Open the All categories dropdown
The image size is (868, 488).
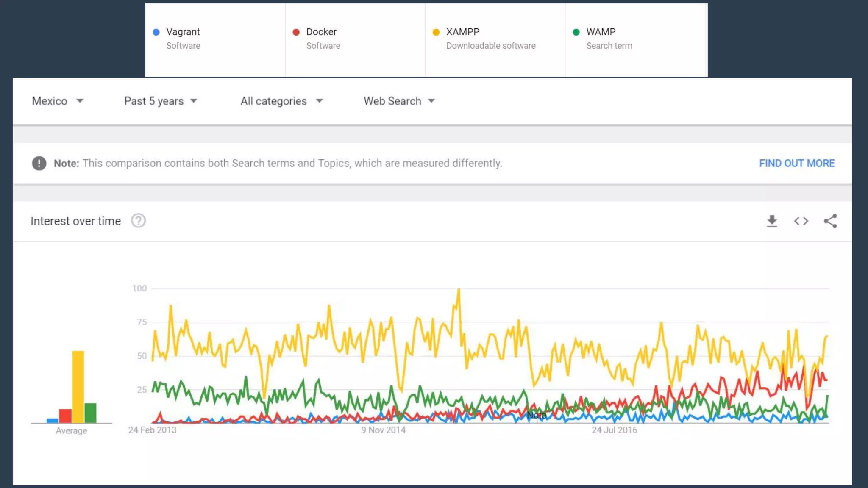coord(281,101)
